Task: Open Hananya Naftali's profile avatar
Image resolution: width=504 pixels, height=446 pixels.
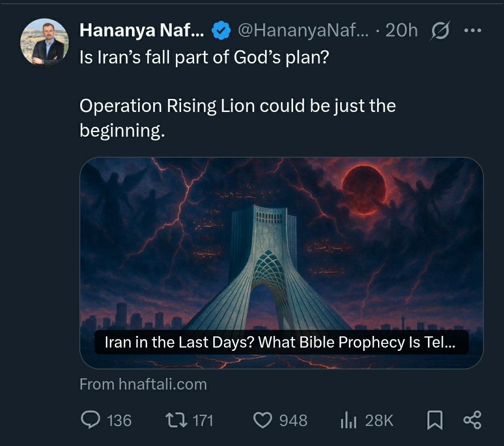Action: [45, 42]
